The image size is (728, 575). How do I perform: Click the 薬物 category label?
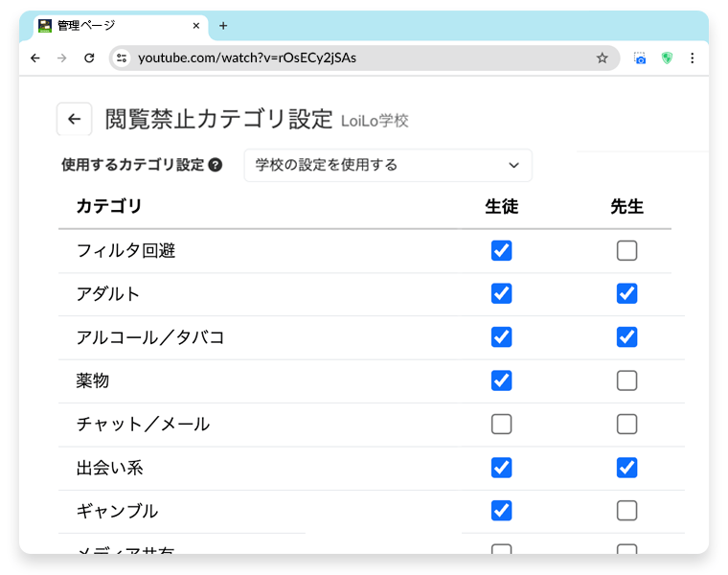point(93,380)
